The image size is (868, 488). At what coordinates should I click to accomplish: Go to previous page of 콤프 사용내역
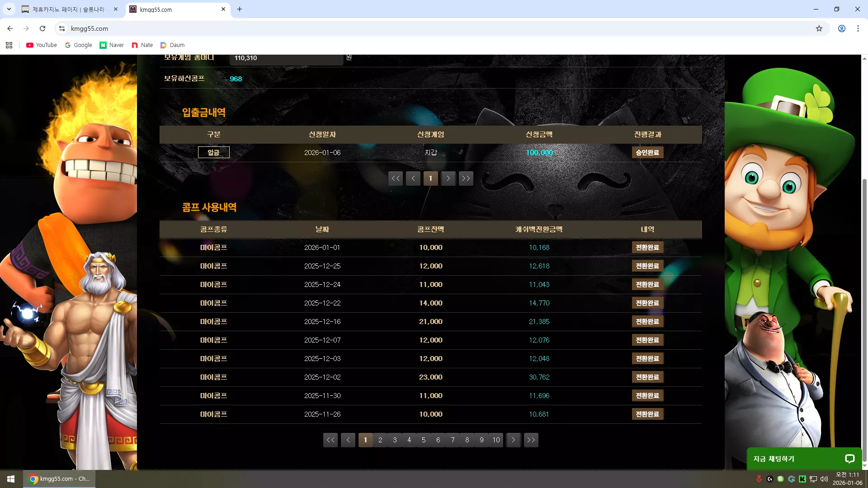[x=348, y=440]
